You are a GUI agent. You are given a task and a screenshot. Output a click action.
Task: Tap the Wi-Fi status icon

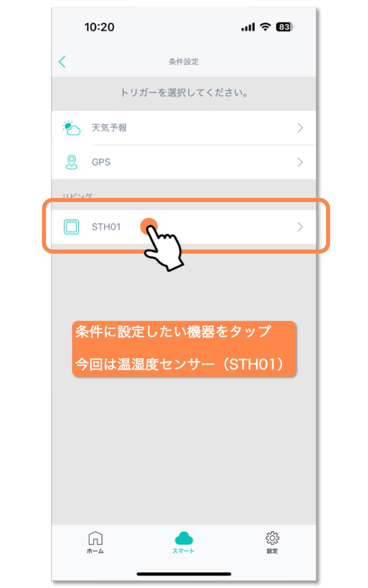point(265,27)
